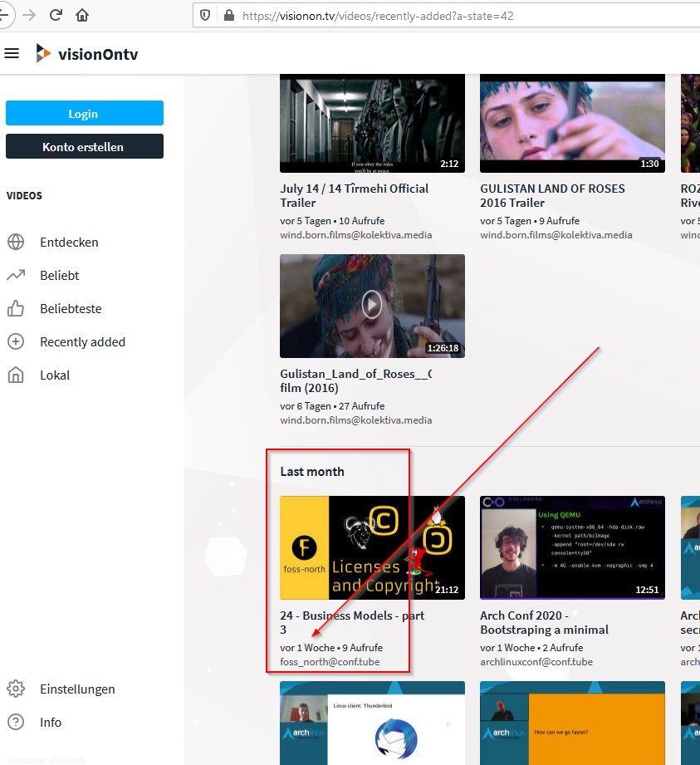Click the globe icon beside Entdecken
The width and height of the screenshot is (700, 765).
16,242
